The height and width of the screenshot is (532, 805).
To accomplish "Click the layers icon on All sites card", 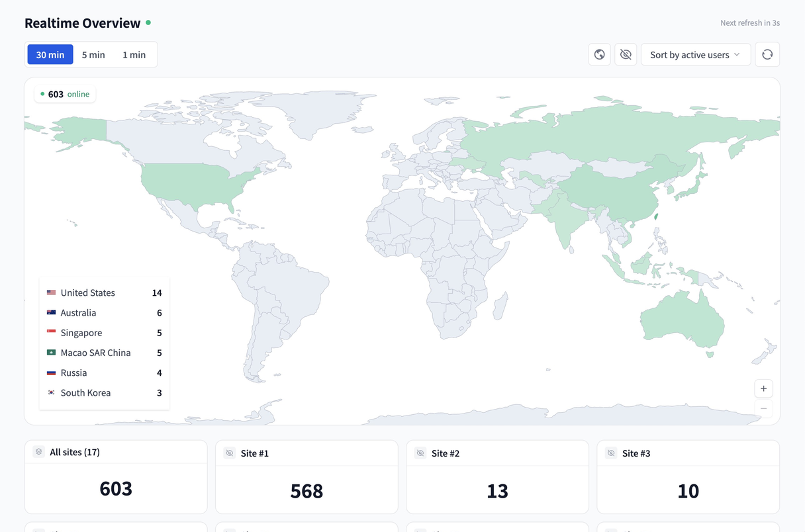I will pyautogui.click(x=39, y=452).
